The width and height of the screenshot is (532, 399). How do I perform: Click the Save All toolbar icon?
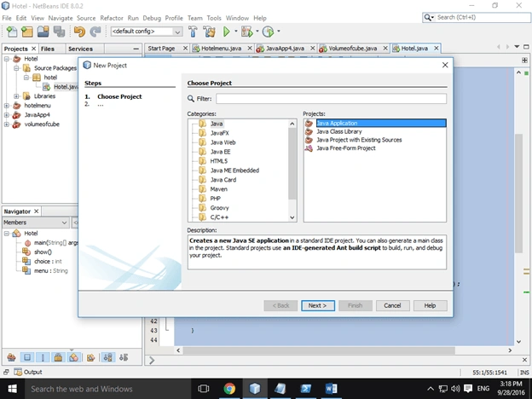click(x=60, y=32)
